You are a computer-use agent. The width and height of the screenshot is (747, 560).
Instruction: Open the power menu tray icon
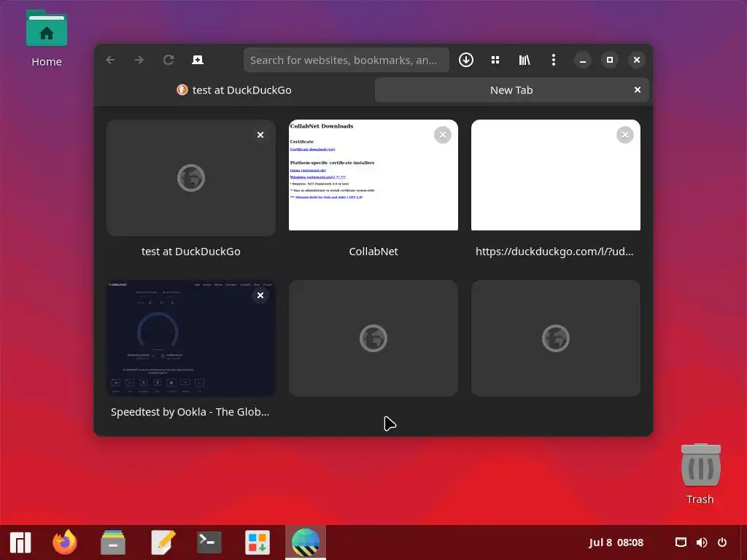pos(722,542)
